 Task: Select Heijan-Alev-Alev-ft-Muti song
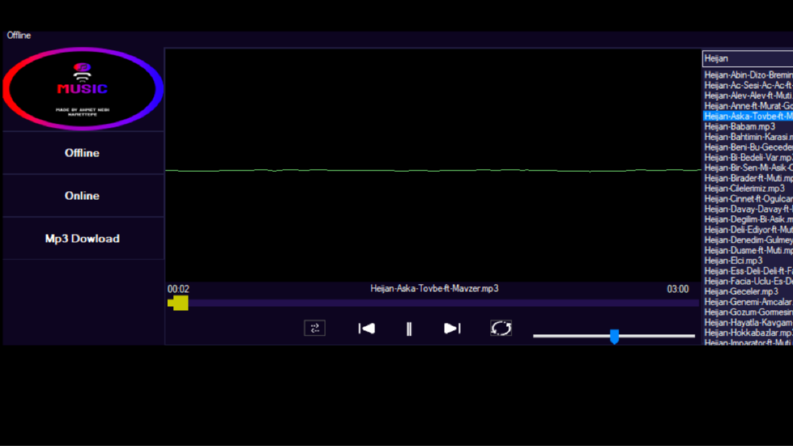tap(748, 96)
